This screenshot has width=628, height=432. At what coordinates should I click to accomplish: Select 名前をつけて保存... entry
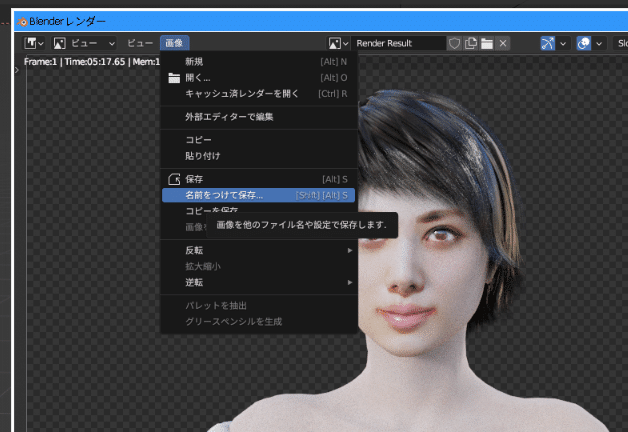258,195
